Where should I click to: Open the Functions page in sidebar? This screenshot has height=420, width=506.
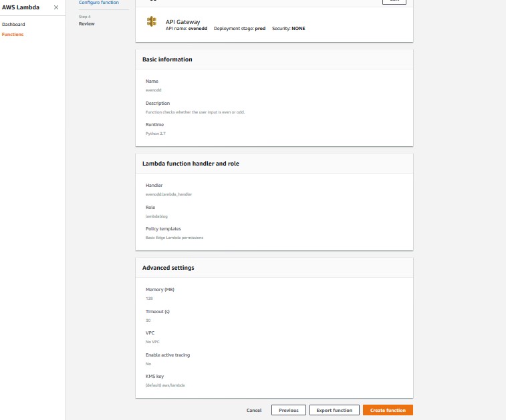pos(13,35)
